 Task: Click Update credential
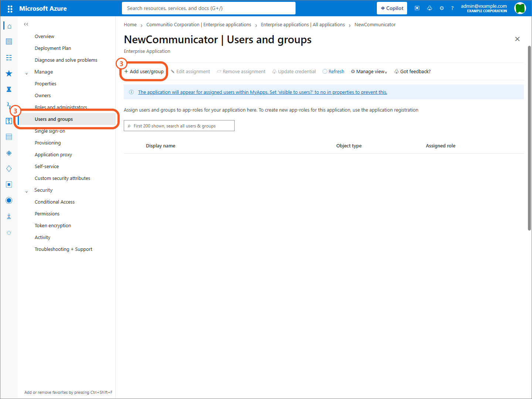pyautogui.click(x=294, y=72)
